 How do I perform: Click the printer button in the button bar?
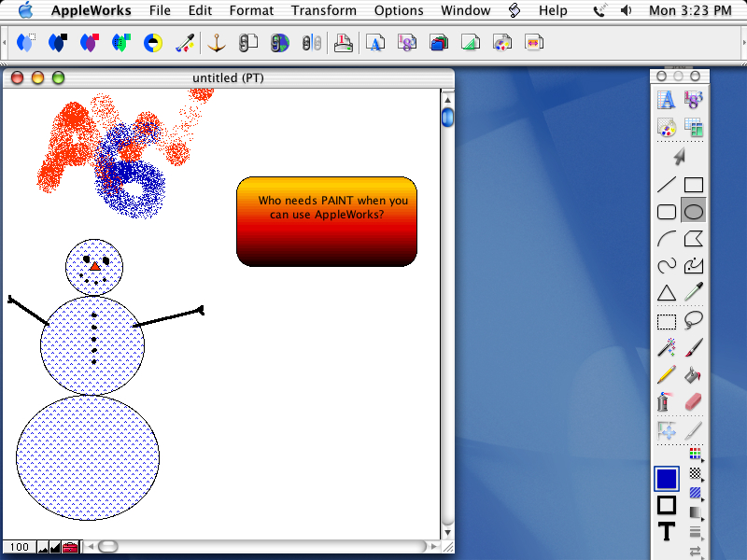coord(343,43)
